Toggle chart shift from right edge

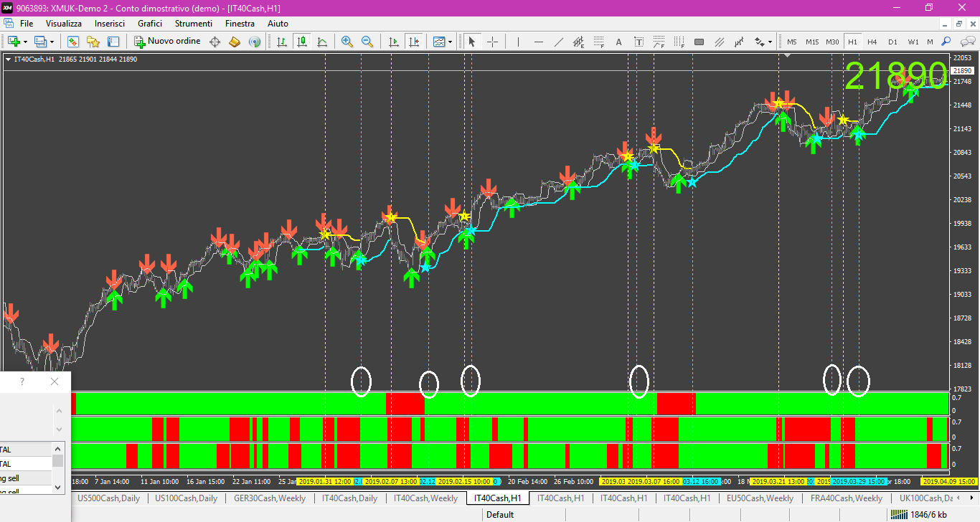coord(413,42)
